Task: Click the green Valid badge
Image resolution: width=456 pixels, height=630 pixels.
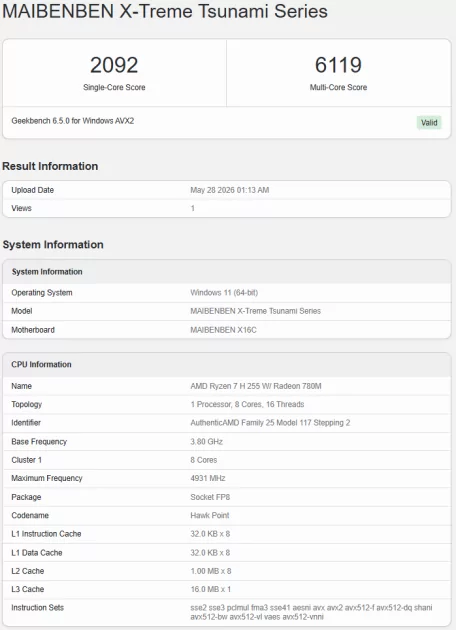Action: (x=429, y=123)
